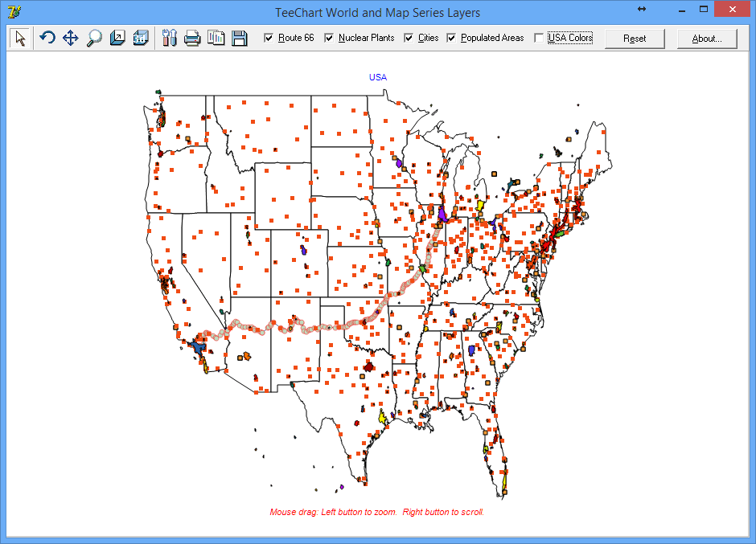The height and width of the screenshot is (544, 756).
Task: Switch chart to 2D view icon
Action: tap(117, 37)
